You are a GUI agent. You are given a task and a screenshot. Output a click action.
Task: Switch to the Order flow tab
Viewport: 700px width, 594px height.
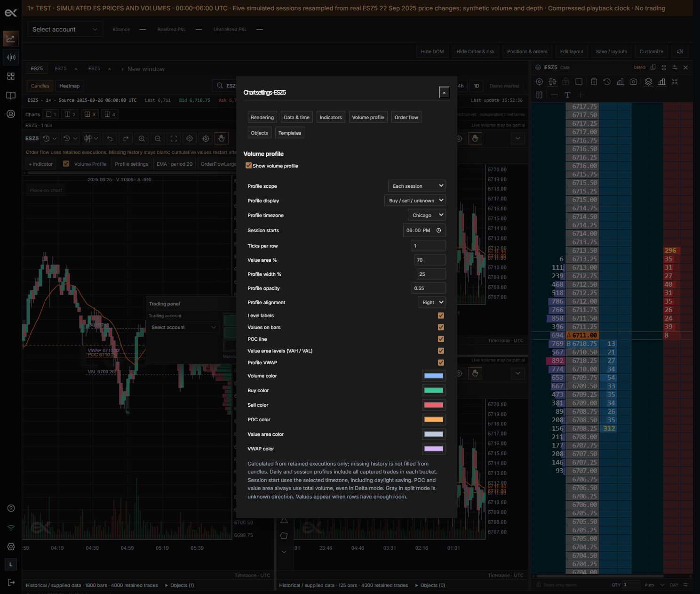click(406, 117)
